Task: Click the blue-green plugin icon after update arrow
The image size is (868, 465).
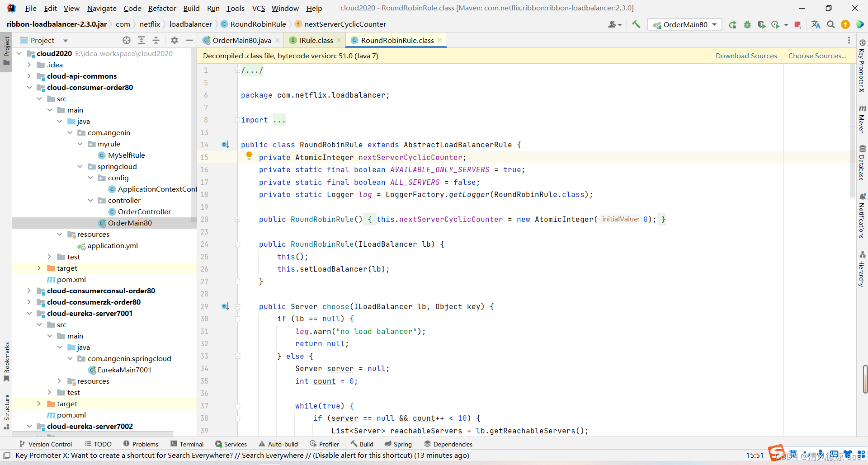Action: point(860,24)
